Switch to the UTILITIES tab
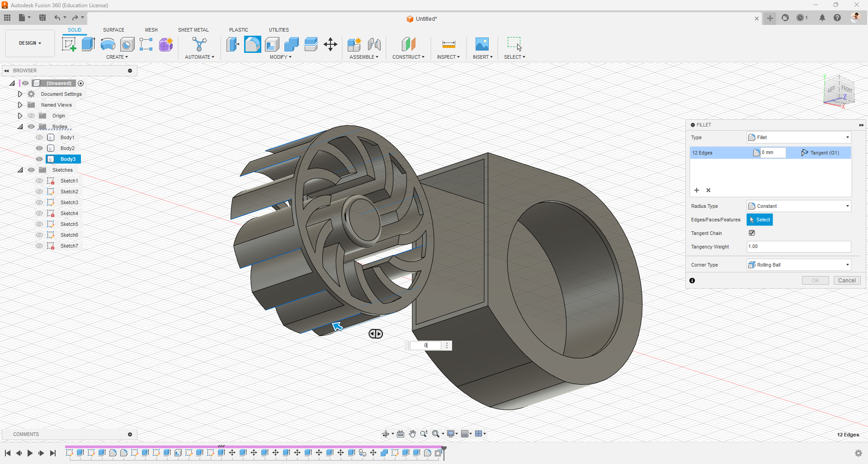 point(279,30)
